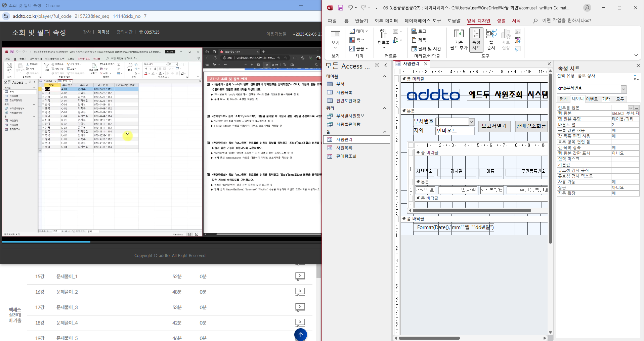Open the 데이터베이스 도구 ribbon tab

[x=422, y=20]
